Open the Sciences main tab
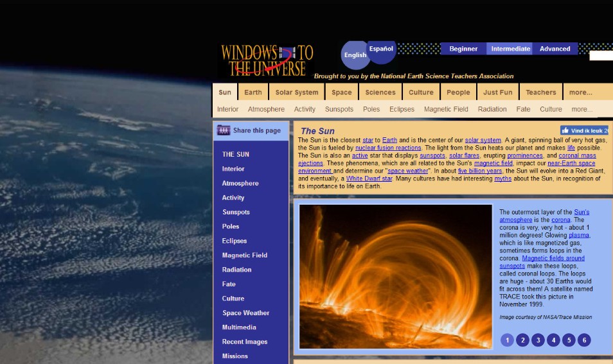Image resolution: width=613 pixels, height=364 pixels. coord(380,92)
